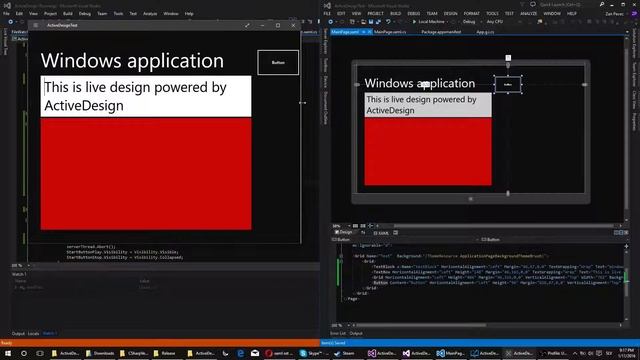Screen dimensions: 640x360
Task: Close the MainPage.xaml tab
Action: [369, 32]
